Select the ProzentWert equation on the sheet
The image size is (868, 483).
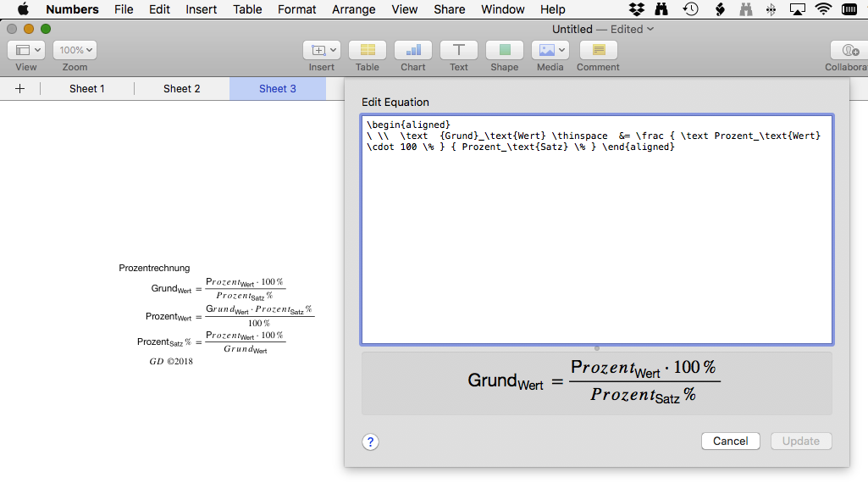230,316
